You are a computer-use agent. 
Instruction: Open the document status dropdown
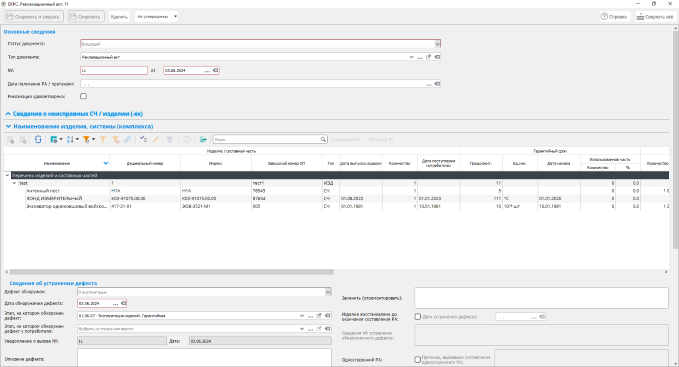click(x=437, y=44)
